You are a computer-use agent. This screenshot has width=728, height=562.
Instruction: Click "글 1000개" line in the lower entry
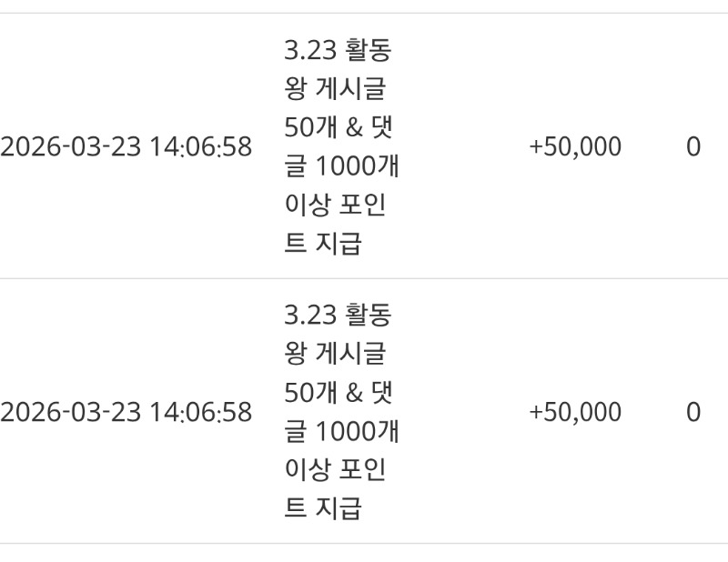click(x=341, y=433)
